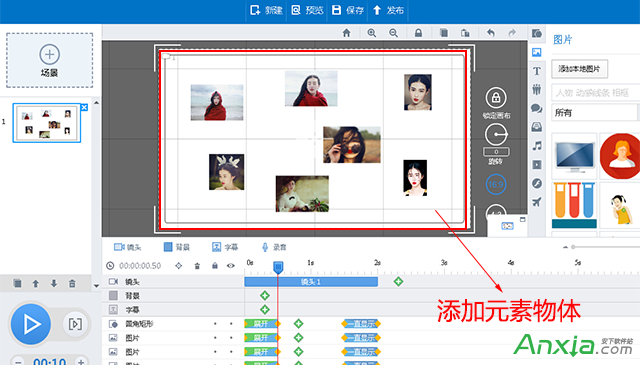This screenshot has height=365, width=640.
Task: Open the shapes library in the side strip
Action: point(537,33)
